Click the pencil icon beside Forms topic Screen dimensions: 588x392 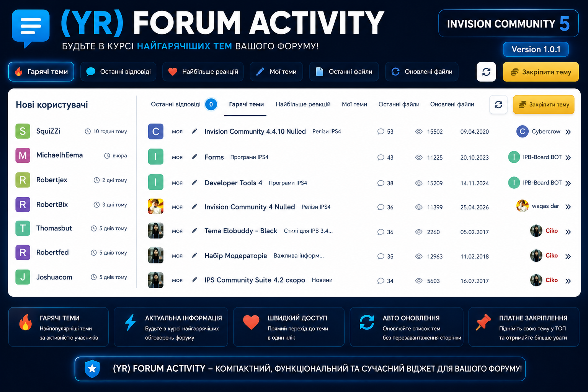(x=194, y=157)
